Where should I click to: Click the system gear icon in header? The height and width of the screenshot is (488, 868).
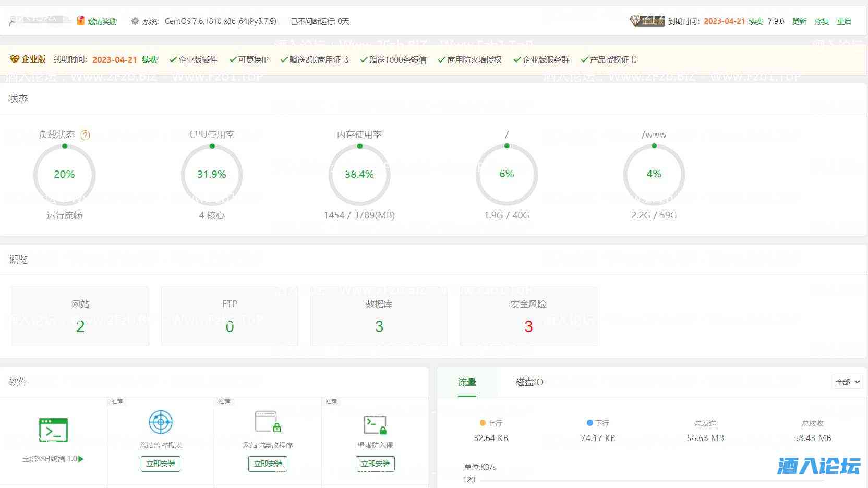click(135, 21)
